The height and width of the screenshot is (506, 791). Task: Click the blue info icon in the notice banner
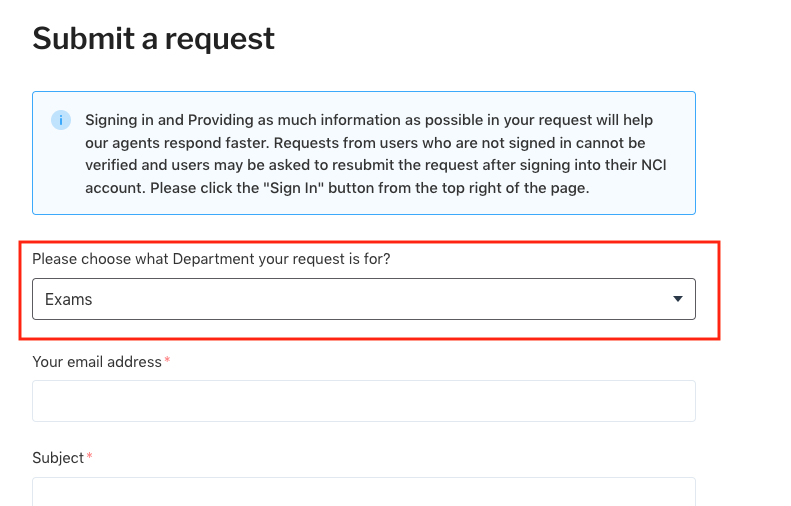point(61,120)
